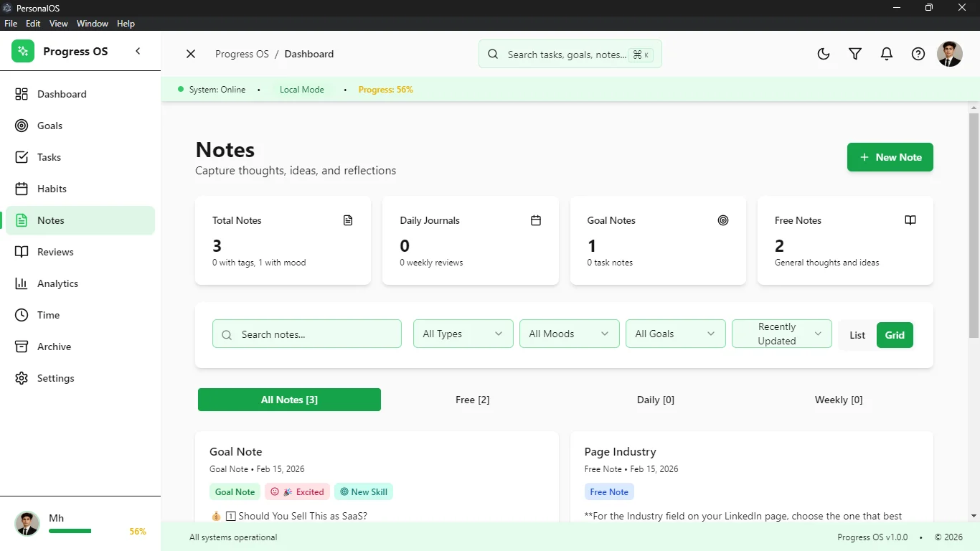Open the help question mark icon
Screen dimensions: 980x551
[x=918, y=54]
